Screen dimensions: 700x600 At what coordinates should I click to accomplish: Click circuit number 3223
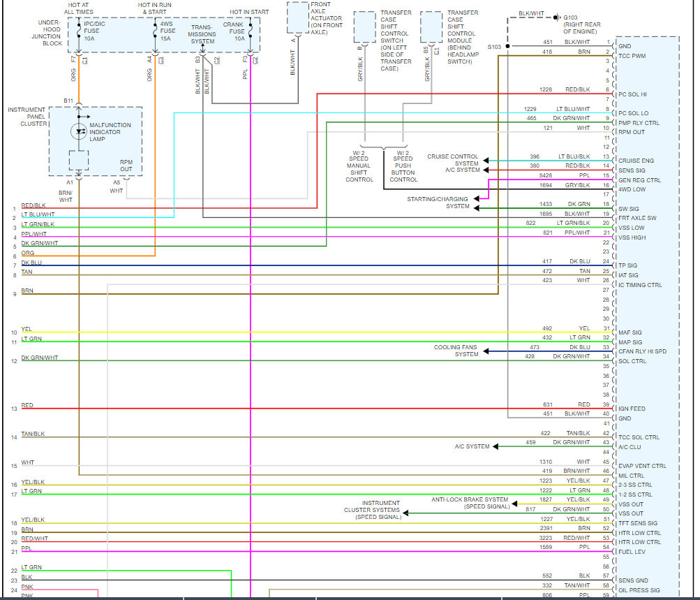coord(546,538)
